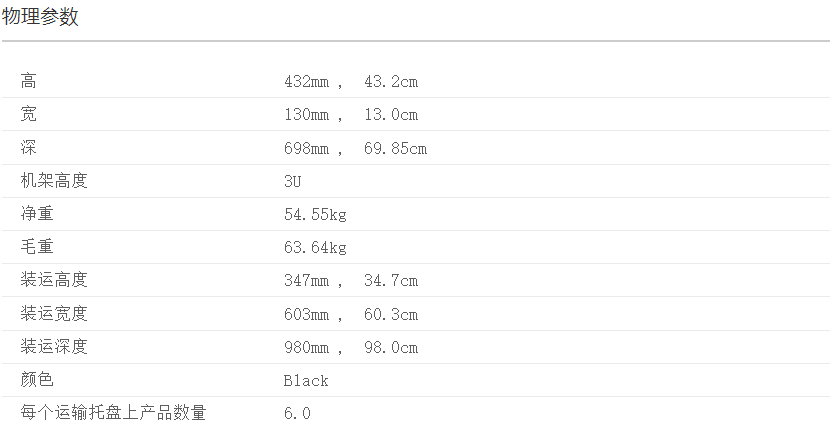The height and width of the screenshot is (431, 831).
Task: Select the 高 row label
Action: (x=29, y=82)
